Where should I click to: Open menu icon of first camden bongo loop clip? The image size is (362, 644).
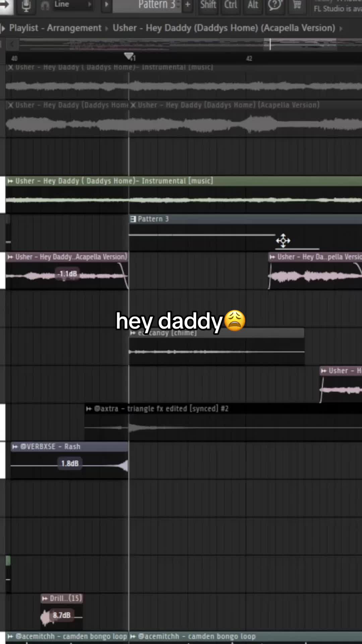tap(10, 636)
